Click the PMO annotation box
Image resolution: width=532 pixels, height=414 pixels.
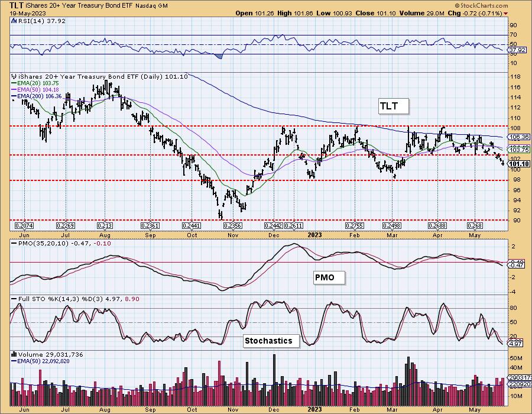pyautogui.click(x=329, y=277)
